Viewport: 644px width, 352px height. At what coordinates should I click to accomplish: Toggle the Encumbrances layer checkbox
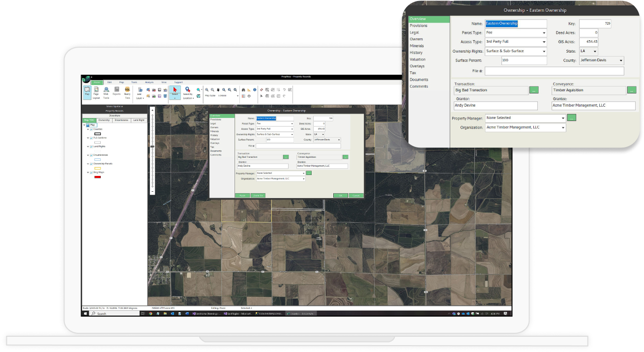(91, 155)
